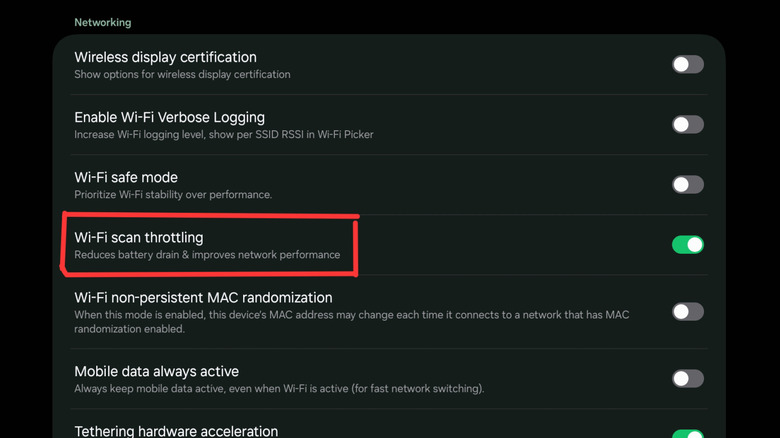780x438 pixels.
Task: Select the Wireless display certification title
Action: pos(165,57)
